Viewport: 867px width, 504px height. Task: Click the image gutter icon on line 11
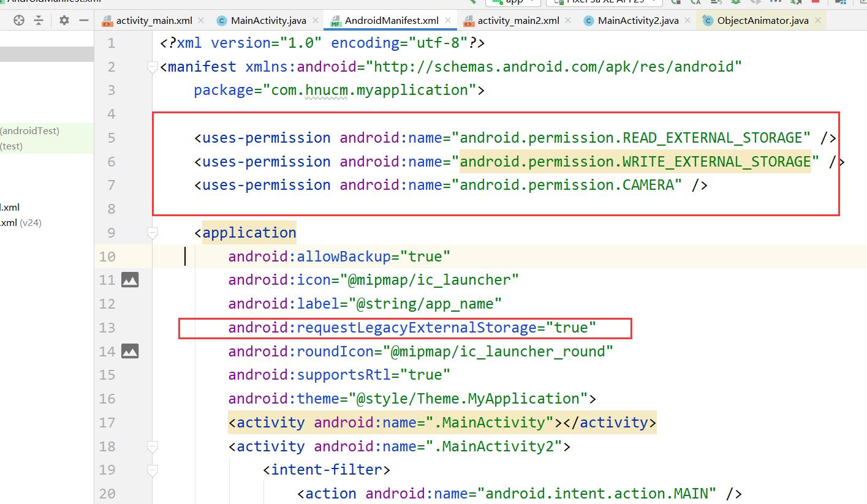coord(130,280)
